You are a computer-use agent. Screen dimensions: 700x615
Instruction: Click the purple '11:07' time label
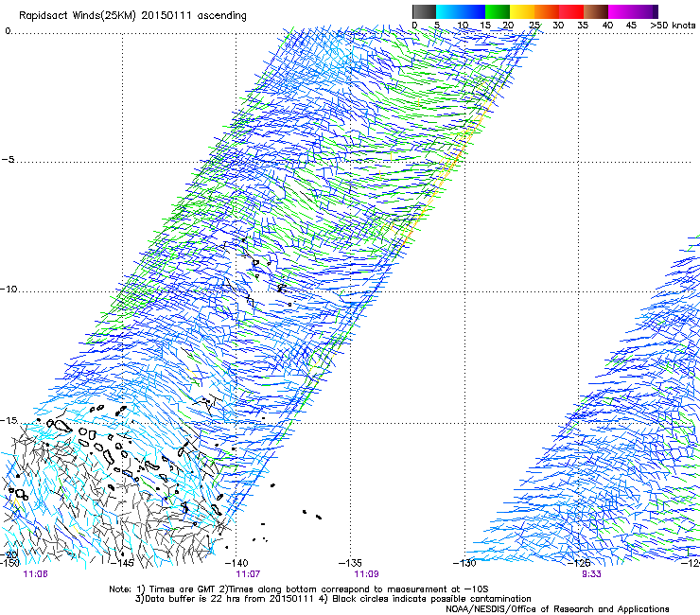click(x=248, y=574)
